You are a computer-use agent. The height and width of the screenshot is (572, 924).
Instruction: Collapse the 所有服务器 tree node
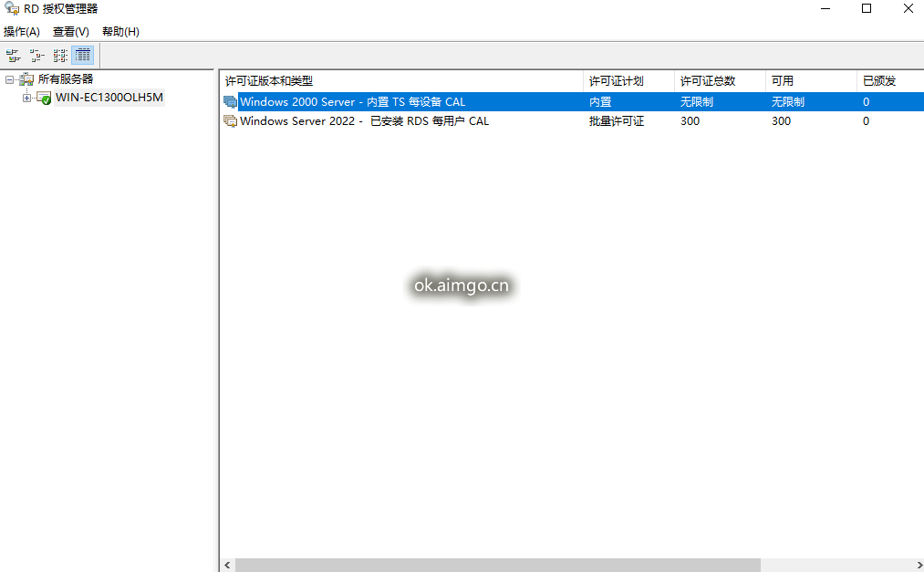click(9, 79)
